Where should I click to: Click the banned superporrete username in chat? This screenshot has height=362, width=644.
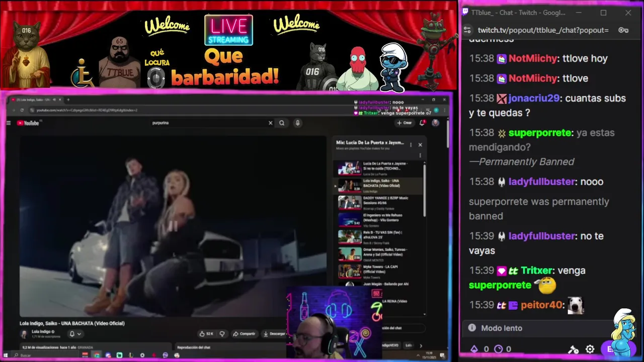540,133
